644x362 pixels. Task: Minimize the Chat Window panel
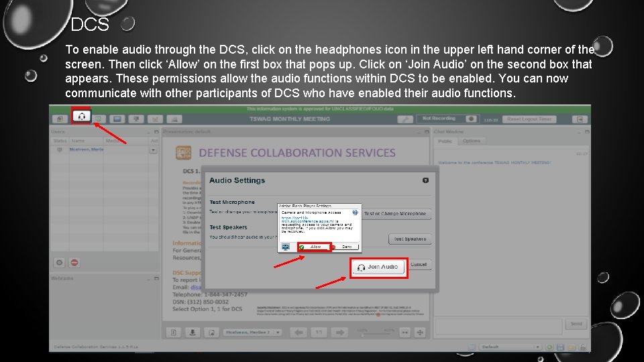[579, 132]
